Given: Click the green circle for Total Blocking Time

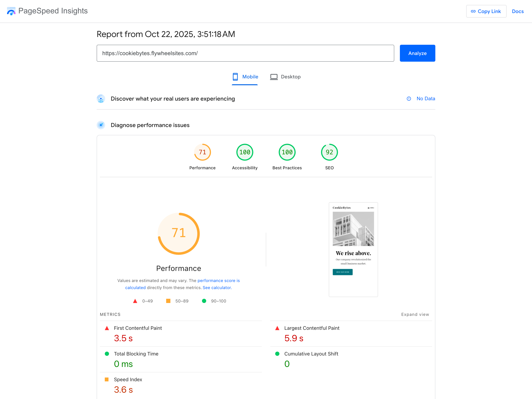Looking at the screenshot, I should pos(107,354).
